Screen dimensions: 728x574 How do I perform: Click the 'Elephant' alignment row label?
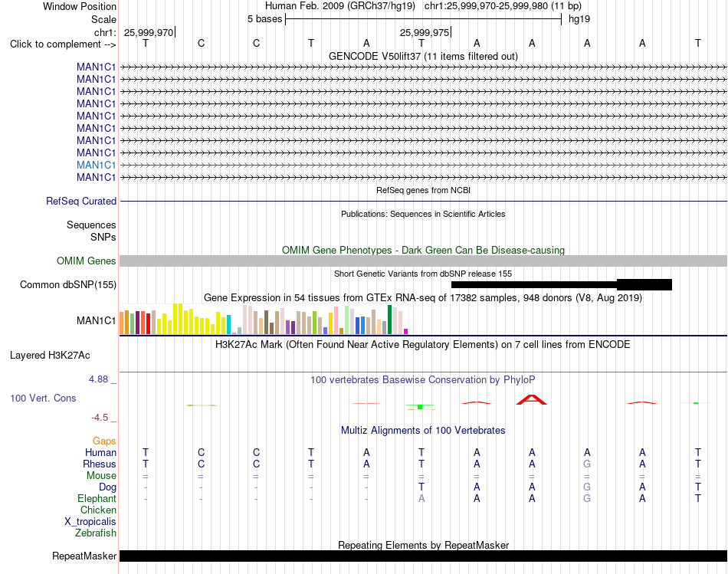(x=97, y=498)
